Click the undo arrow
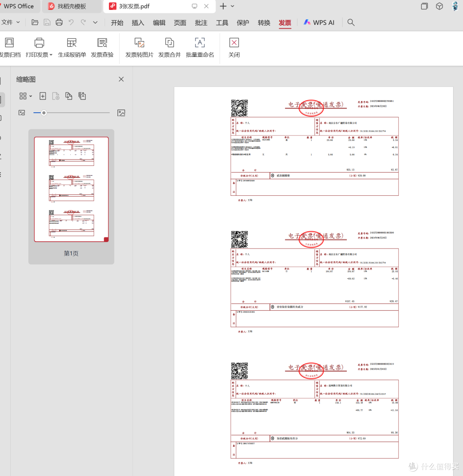Viewport: 463px width, 476px height. [x=71, y=22]
